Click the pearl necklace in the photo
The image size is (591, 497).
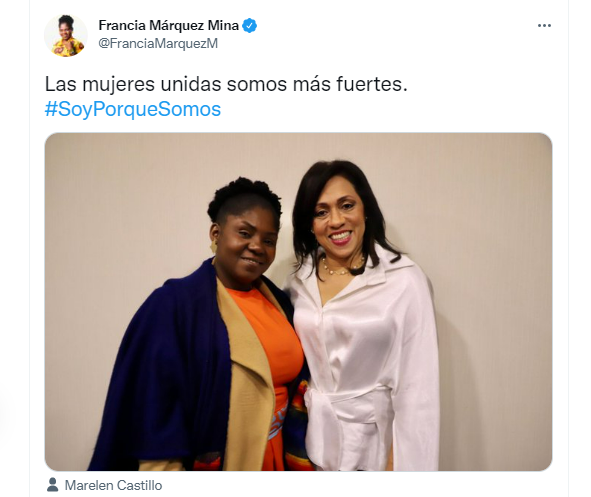tap(341, 266)
